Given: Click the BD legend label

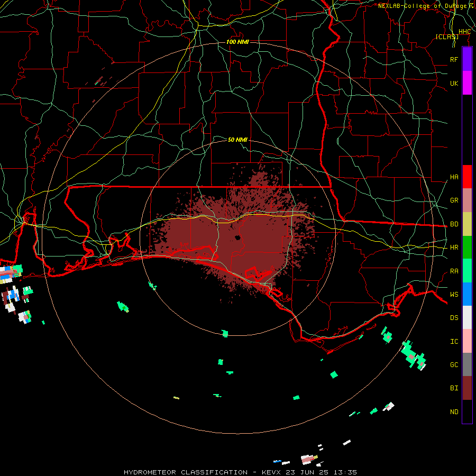Looking at the screenshot, I should click(454, 224).
